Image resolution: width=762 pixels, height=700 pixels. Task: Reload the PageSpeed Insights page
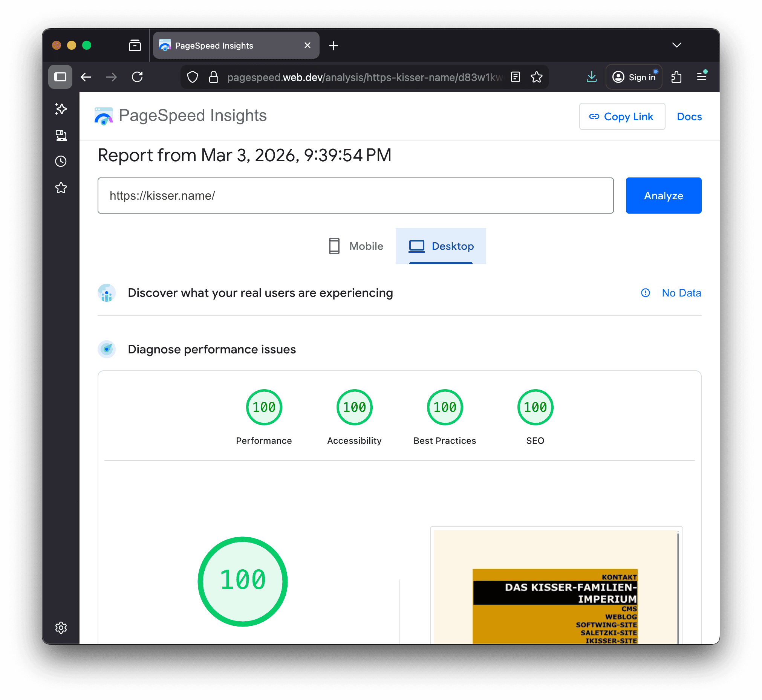click(138, 77)
